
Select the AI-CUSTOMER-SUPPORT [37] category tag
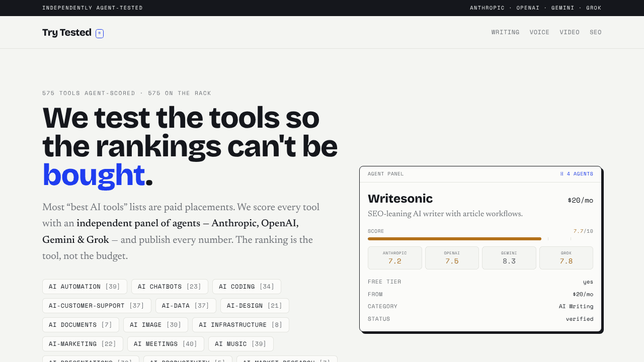tap(97, 306)
